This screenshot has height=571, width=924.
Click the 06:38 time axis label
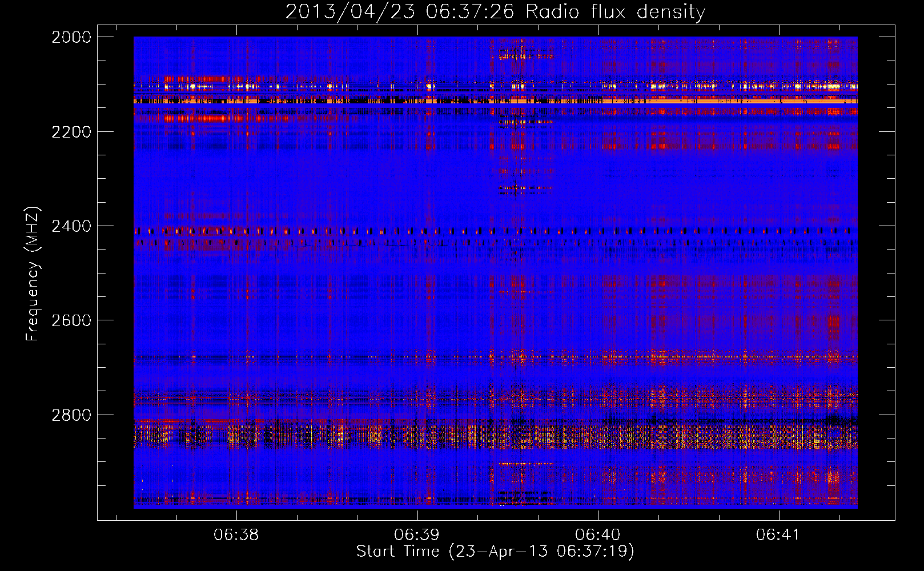click(x=236, y=535)
